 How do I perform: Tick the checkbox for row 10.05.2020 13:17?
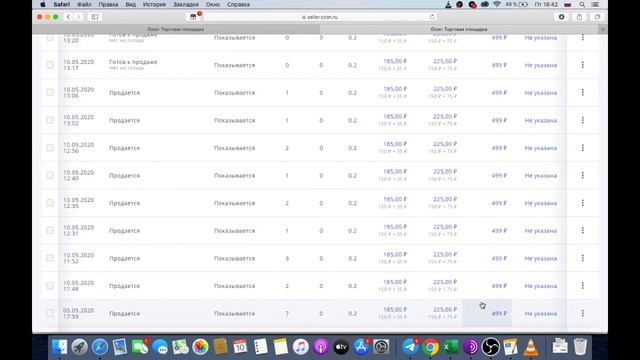click(x=50, y=65)
